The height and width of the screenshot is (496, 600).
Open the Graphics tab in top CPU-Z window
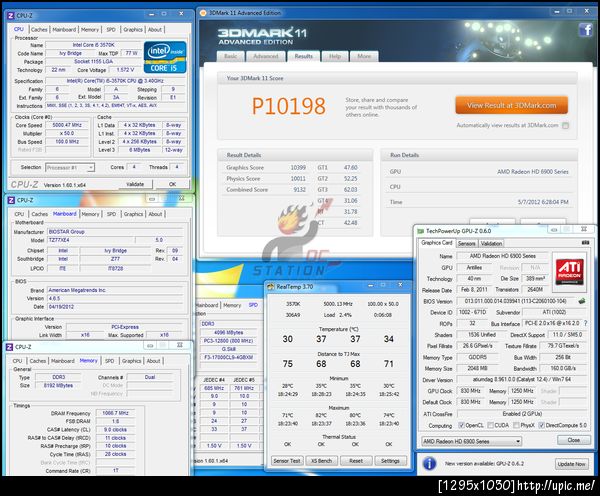[133, 29]
